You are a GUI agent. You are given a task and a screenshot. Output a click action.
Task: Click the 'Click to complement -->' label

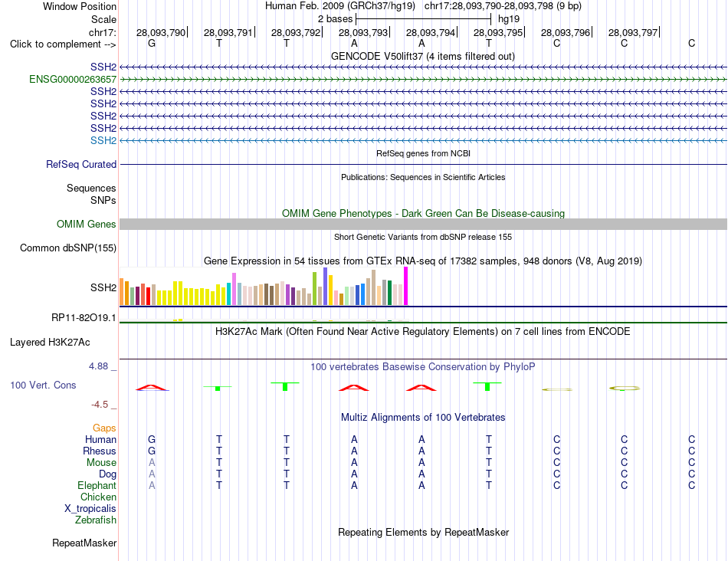coord(63,44)
